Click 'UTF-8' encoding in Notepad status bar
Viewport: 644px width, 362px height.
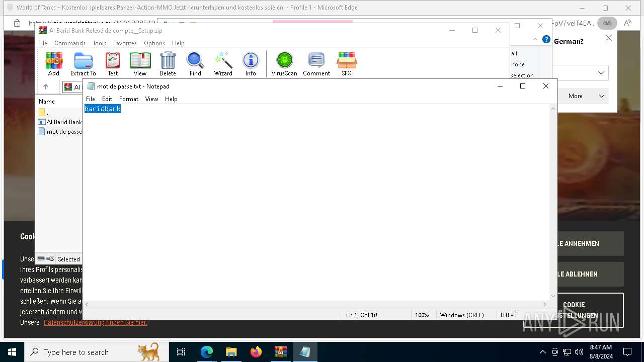[508, 315]
